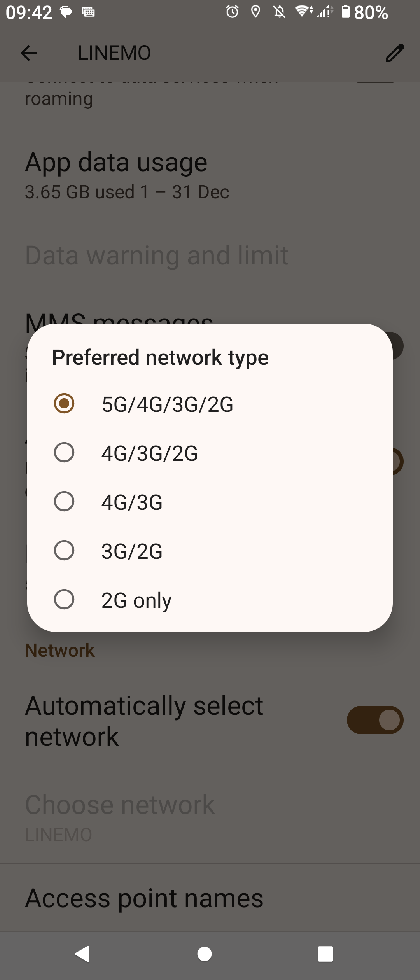Choose the 3G/2G network type

tap(64, 551)
